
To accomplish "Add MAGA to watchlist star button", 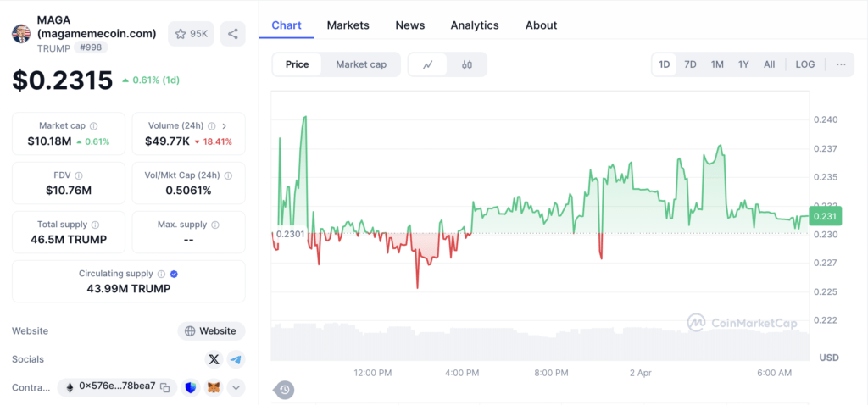I will click(191, 34).
